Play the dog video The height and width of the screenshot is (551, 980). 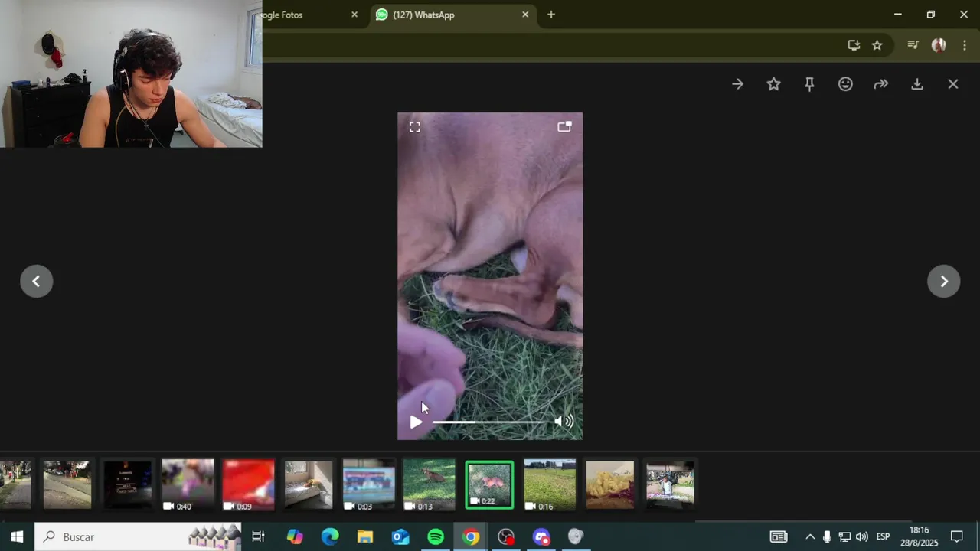pos(416,422)
